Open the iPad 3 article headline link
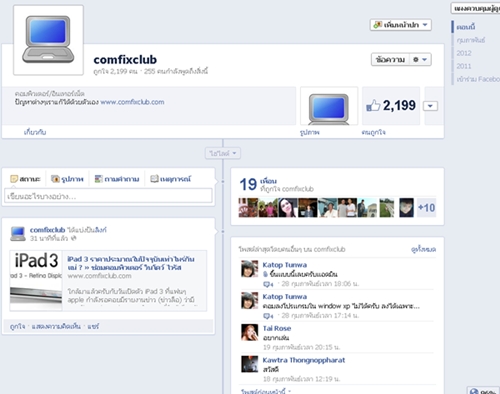Screen dimensions: 500x394 [x=131, y=263]
